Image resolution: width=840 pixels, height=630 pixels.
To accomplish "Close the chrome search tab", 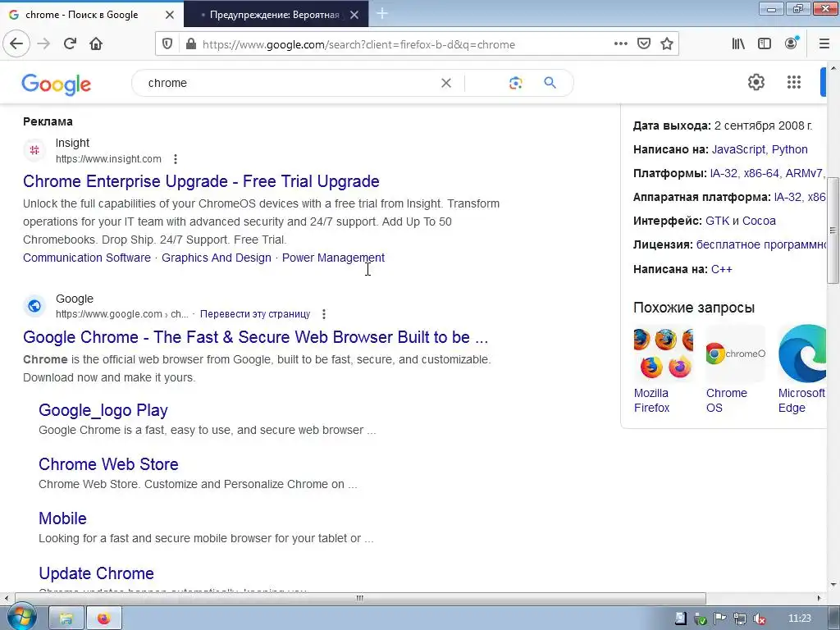I will (170, 15).
